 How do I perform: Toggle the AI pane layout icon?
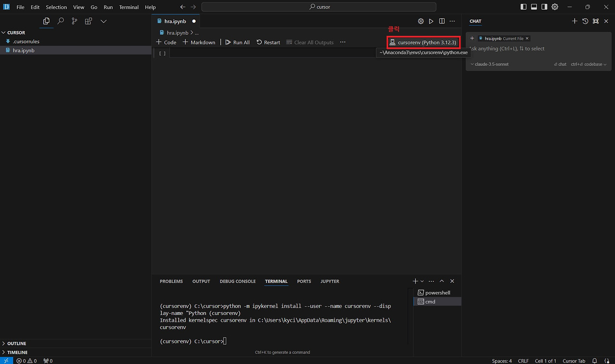coord(544,7)
